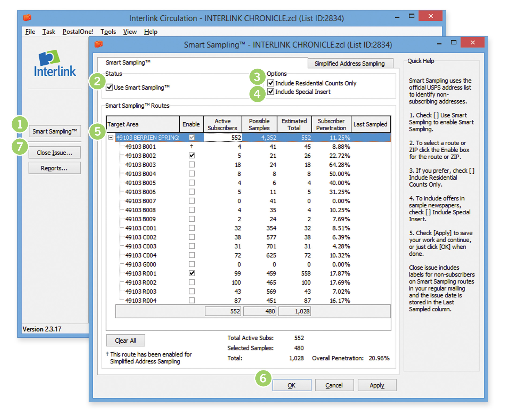The image size is (510, 420).
Task: Collapse the 49103 BERRIEN SPRINGS tree node
Action: [x=111, y=137]
